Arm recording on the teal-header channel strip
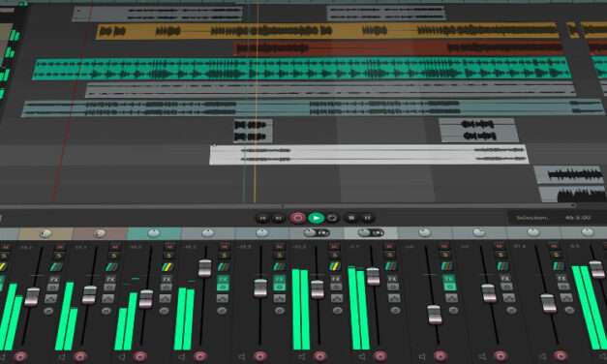 coord(200,356)
